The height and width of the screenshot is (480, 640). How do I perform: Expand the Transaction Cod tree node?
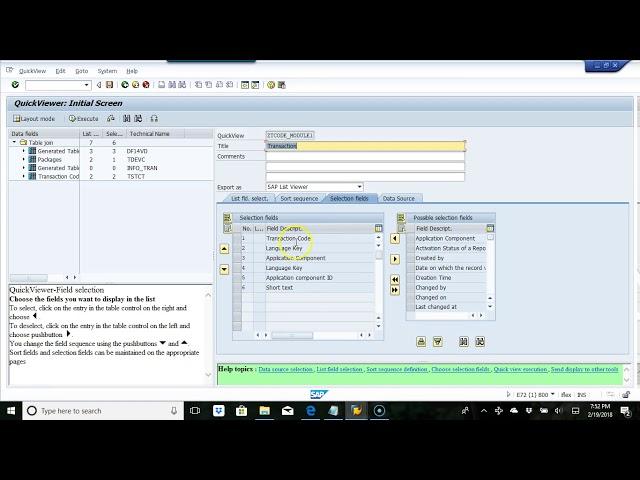[x=23, y=176]
